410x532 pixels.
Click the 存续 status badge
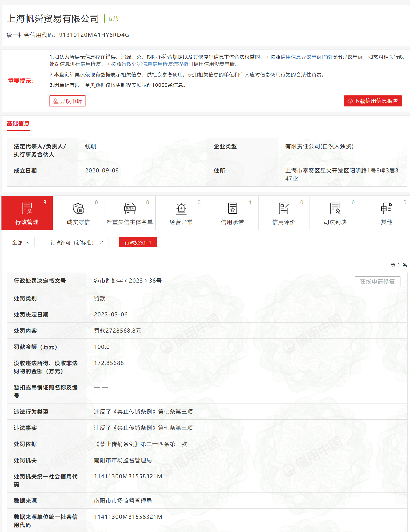113,18
